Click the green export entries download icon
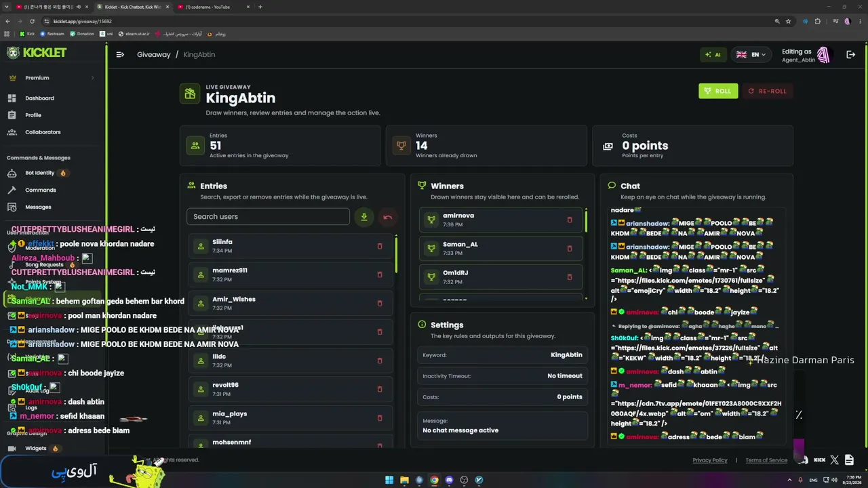Image resolution: width=868 pixels, height=488 pixels. coord(364,217)
